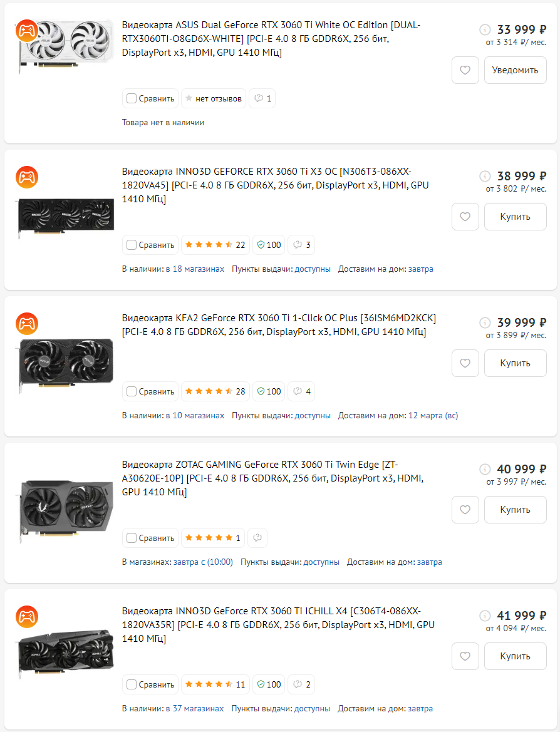Screen dimensions: 560x732
Task: Open the 28 reviews rating for KFA2
Action: (215, 391)
